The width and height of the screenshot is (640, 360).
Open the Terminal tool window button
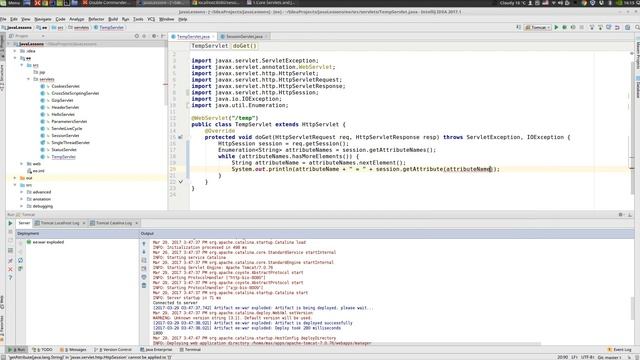[x=190, y=350]
